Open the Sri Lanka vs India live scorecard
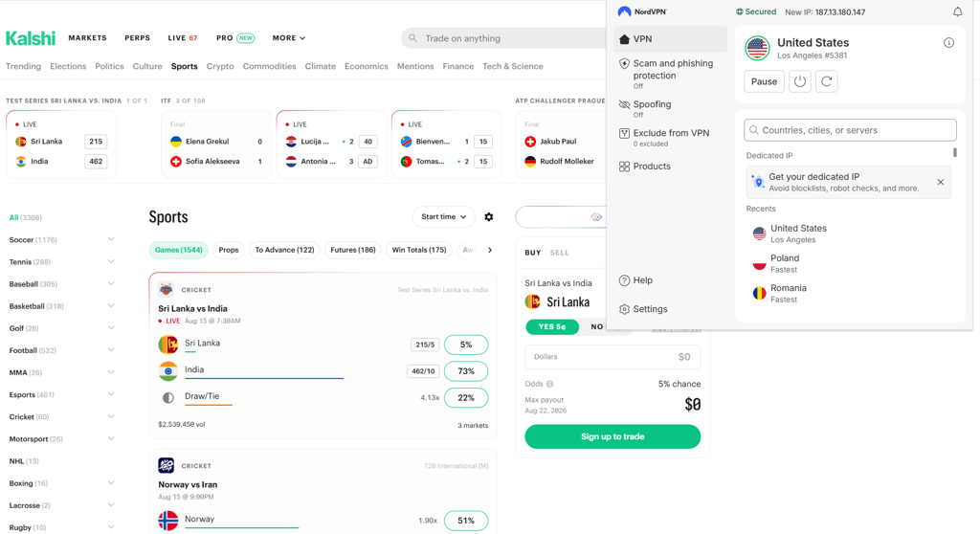Viewport: 980px width, 534px height. click(x=61, y=145)
